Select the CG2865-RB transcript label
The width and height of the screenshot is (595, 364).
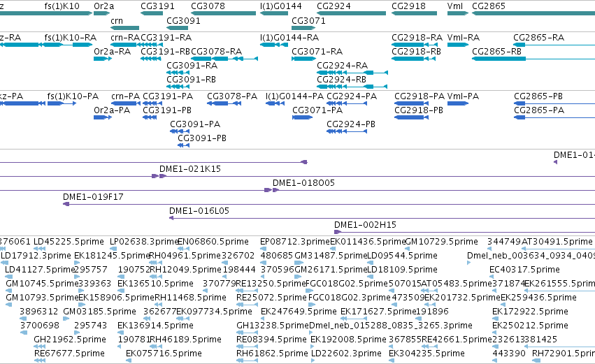[x=496, y=52]
